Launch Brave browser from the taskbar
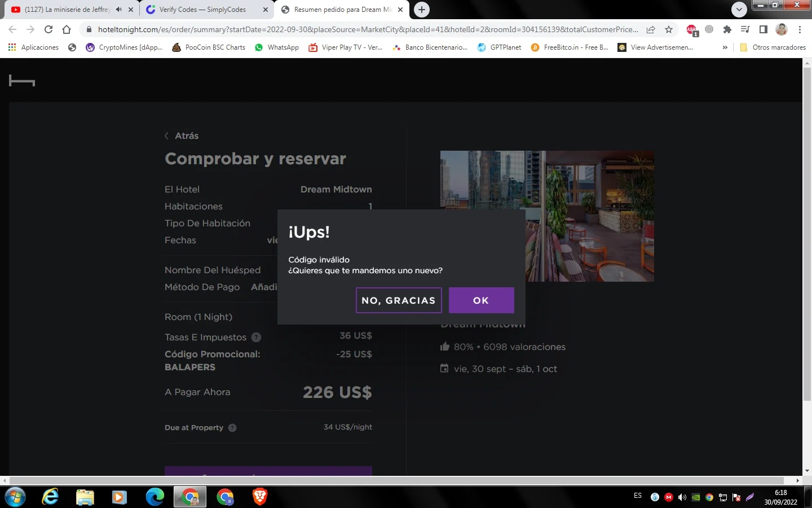812x508 pixels. 260,497
